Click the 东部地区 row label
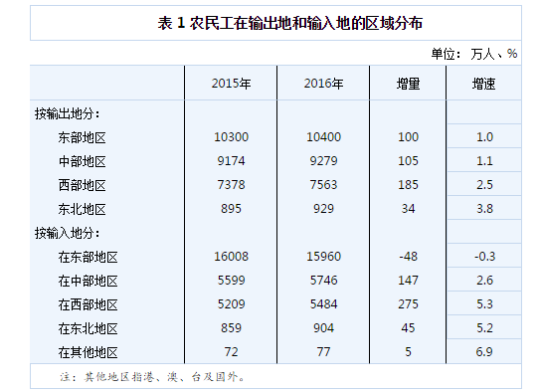Image resolution: width=540 pixels, height=392 pixels. [82, 137]
